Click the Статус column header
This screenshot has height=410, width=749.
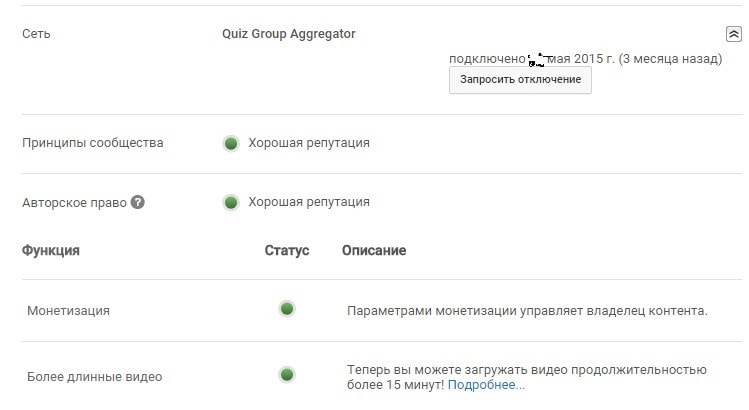[287, 250]
